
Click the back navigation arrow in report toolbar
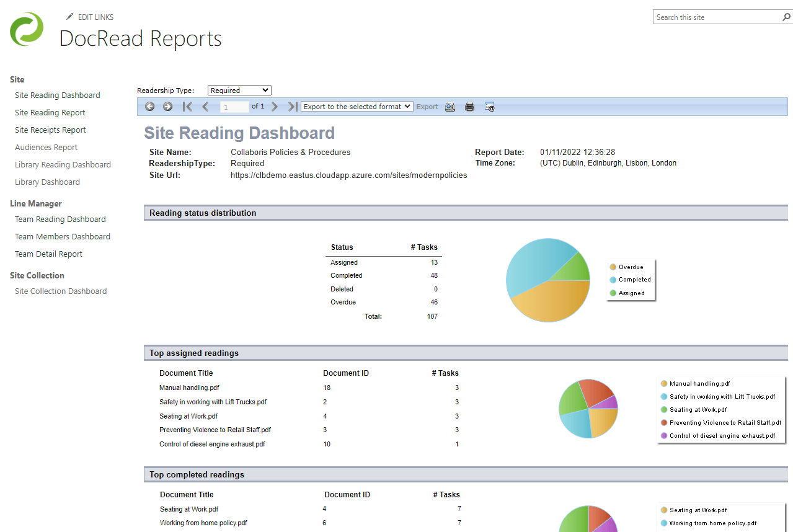click(150, 107)
